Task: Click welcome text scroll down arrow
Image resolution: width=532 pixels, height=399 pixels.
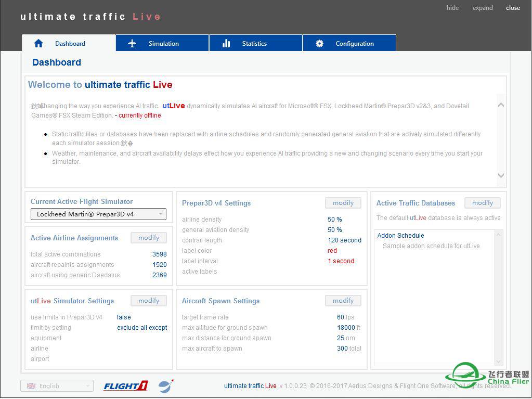Action: [x=501, y=175]
